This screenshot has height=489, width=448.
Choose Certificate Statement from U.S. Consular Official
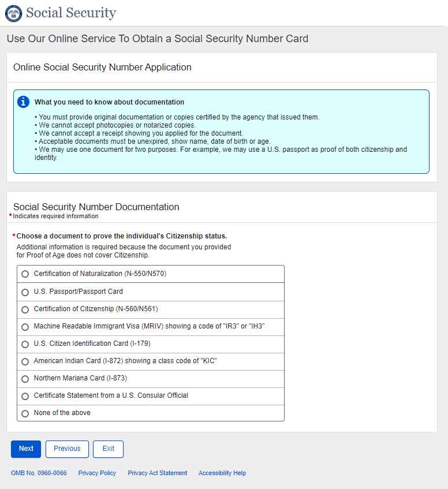click(x=25, y=396)
